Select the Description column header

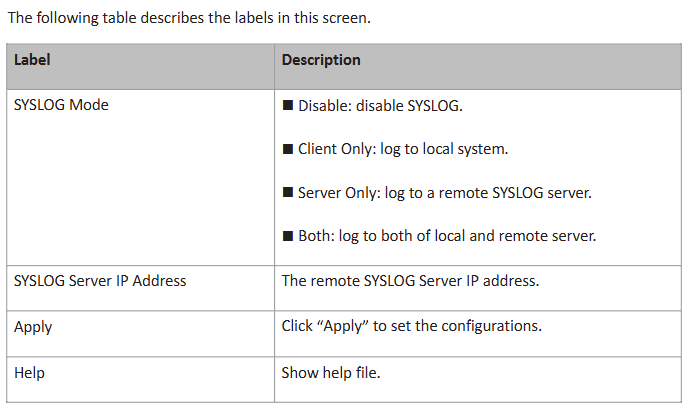(321, 60)
